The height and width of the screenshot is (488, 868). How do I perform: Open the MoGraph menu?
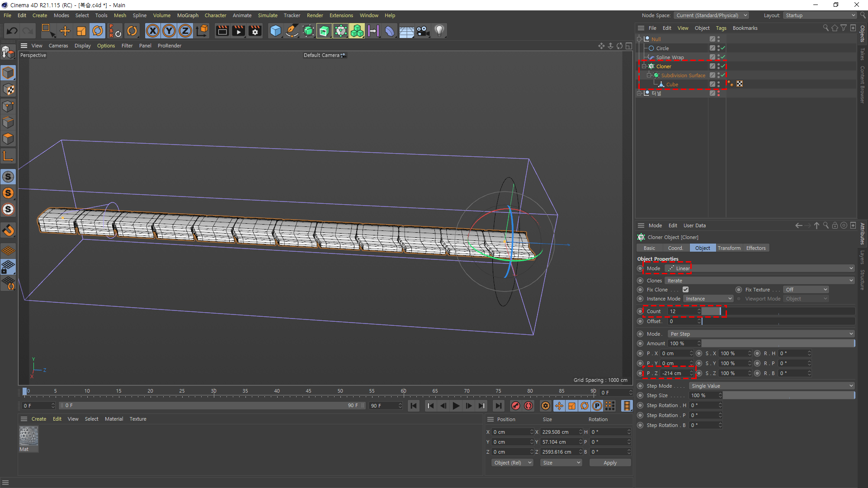[188, 15]
